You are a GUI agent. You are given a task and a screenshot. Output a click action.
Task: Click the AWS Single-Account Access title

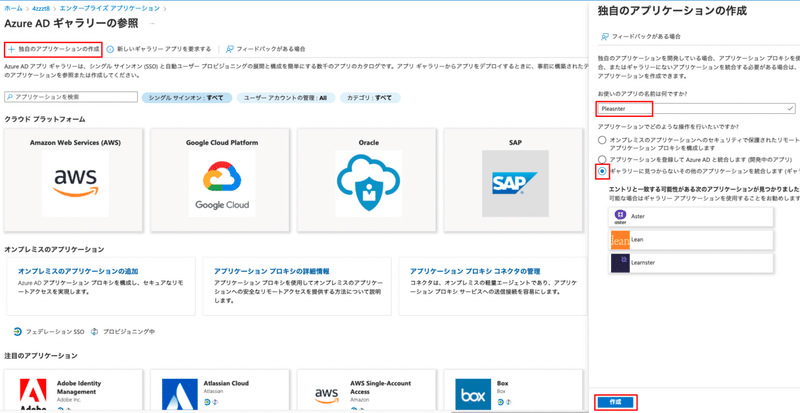point(381,387)
